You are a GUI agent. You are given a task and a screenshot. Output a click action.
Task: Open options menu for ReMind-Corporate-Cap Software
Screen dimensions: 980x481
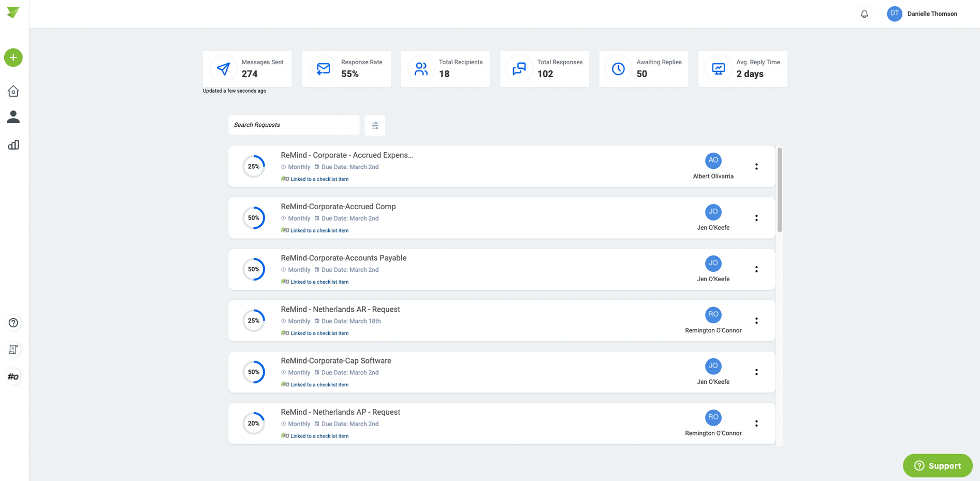(756, 372)
